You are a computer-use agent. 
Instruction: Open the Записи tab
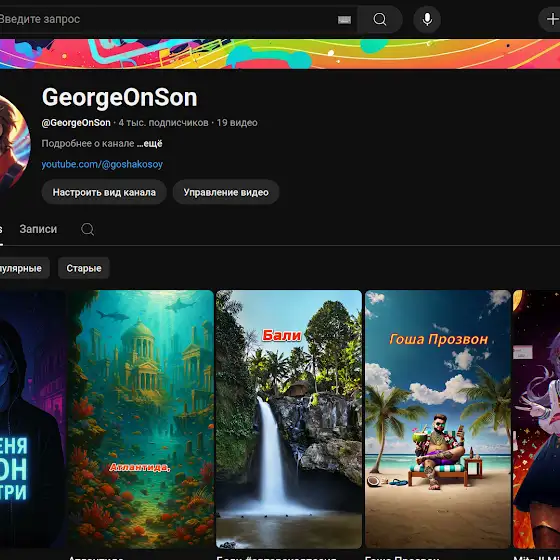pos(38,229)
